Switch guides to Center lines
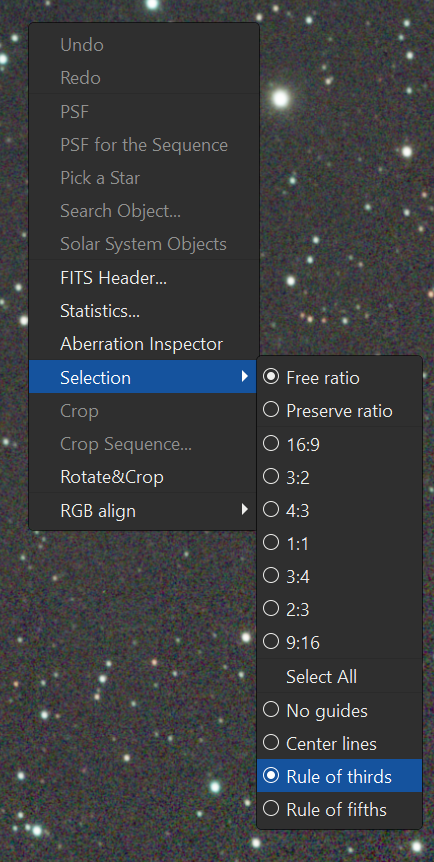 click(339, 743)
